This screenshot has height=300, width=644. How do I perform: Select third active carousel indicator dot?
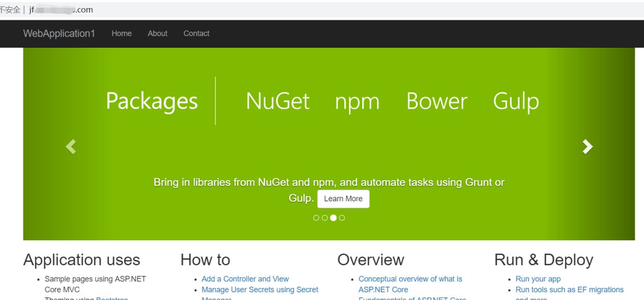tap(333, 218)
